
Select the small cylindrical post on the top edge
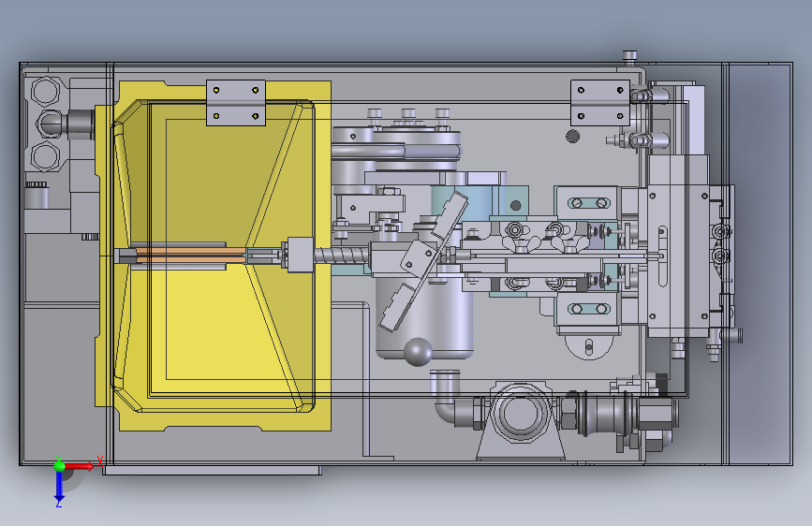pyautogui.click(x=629, y=58)
